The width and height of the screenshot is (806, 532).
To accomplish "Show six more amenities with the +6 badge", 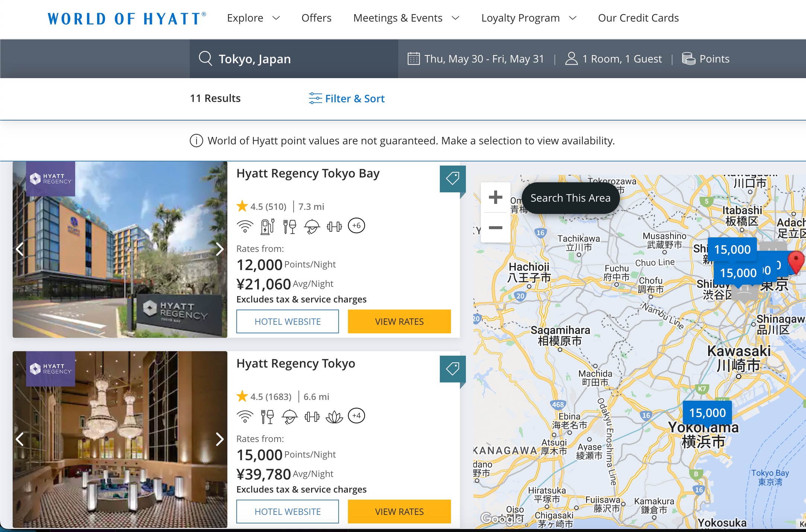I will coord(356,225).
